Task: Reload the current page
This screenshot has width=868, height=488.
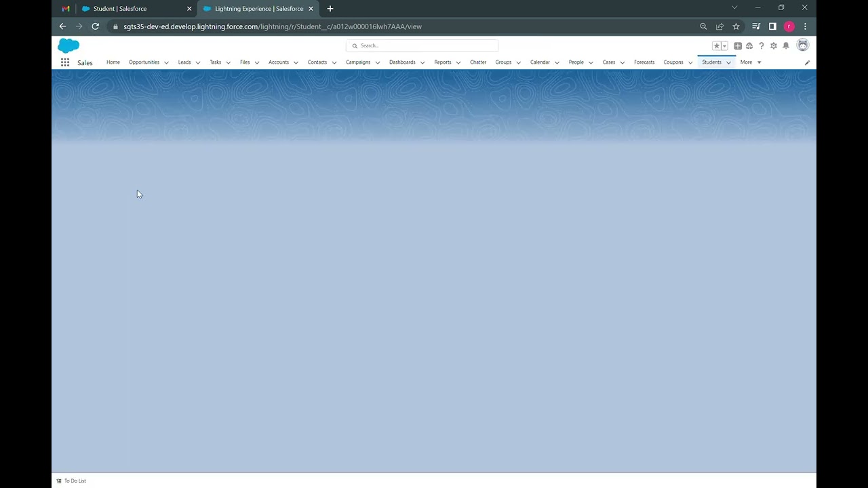Action: 96,26
